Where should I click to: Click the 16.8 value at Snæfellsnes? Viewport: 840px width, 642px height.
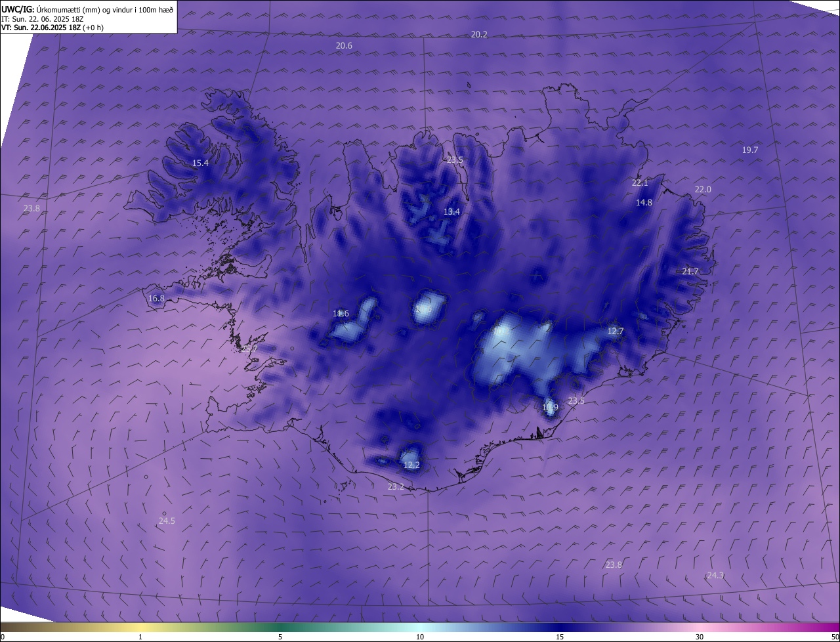156,299
